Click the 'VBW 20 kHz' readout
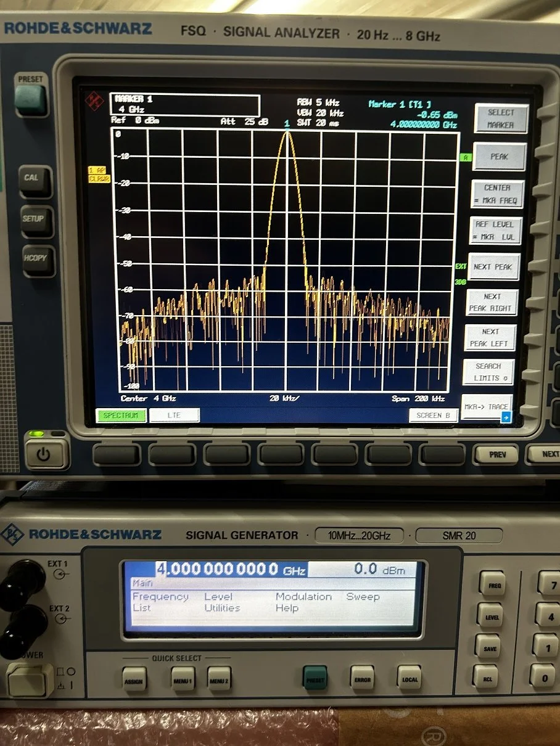This screenshot has width=560, height=746. click(x=320, y=113)
